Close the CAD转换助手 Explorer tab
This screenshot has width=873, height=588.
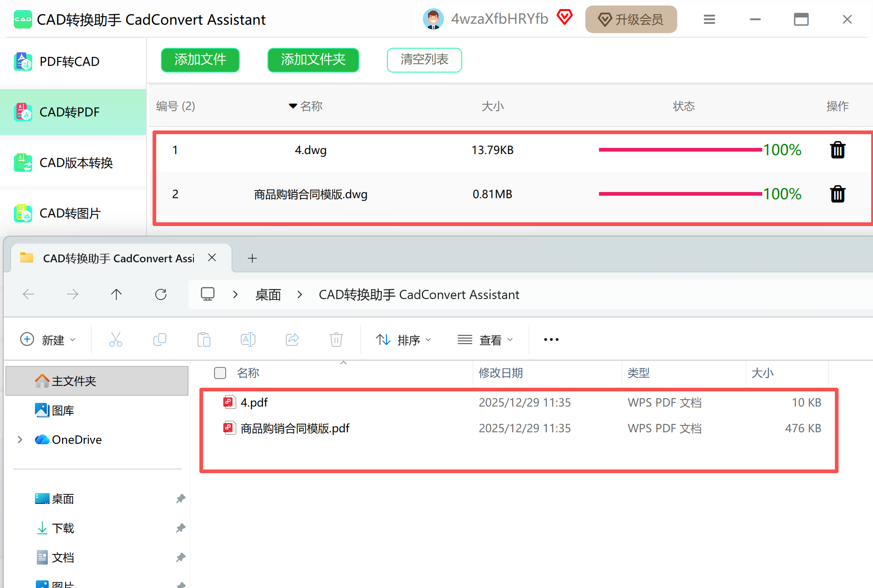[x=212, y=258]
